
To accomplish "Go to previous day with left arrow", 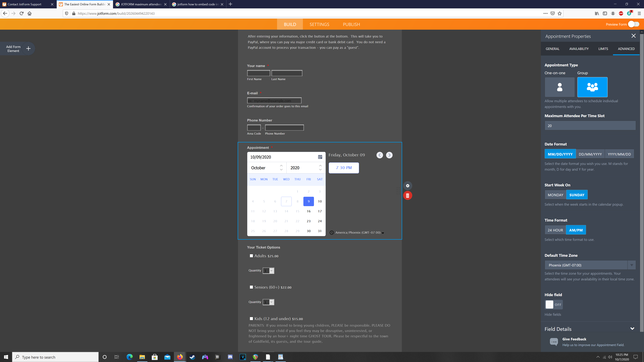I will (x=380, y=155).
